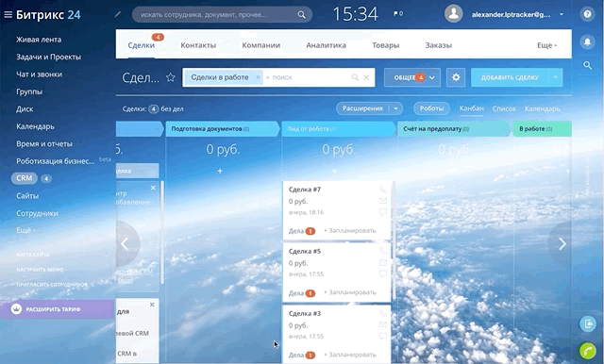Click the magnifier icon in the top search bar
604x364 pixels.
click(301, 15)
